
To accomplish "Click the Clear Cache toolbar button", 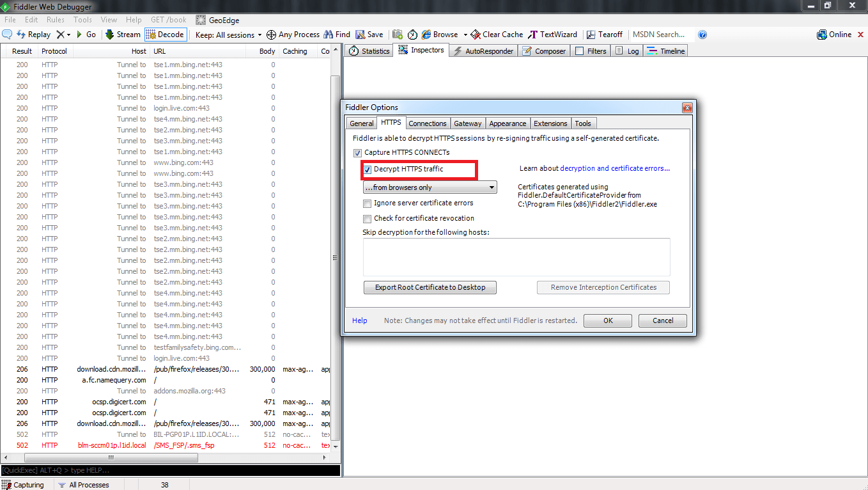I will [x=497, y=35].
